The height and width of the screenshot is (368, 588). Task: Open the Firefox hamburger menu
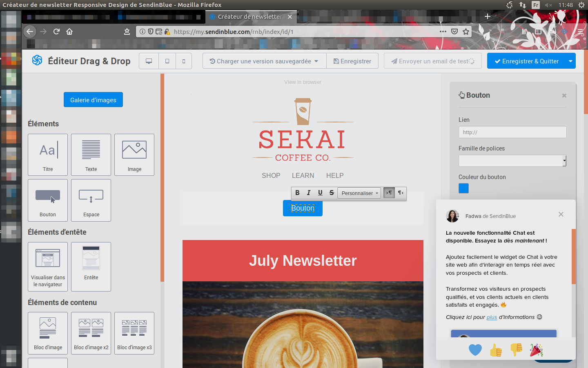[580, 31]
